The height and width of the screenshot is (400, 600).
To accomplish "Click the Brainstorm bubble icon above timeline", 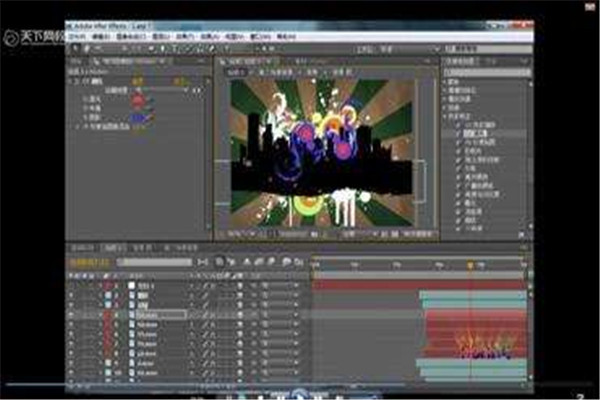I will click(x=286, y=262).
